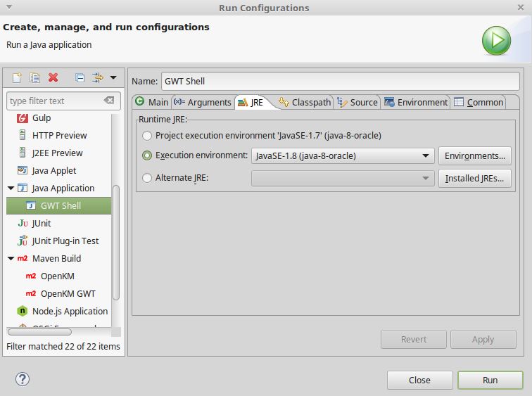Collapse the Maven Build tree node
The height and width of the screenshot is (396, 532).
click(11, 259)
